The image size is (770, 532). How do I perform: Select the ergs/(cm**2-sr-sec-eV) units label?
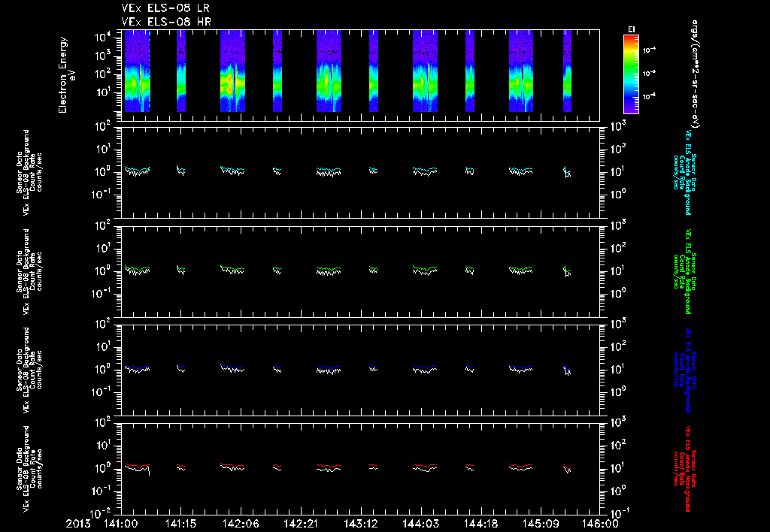695,74
